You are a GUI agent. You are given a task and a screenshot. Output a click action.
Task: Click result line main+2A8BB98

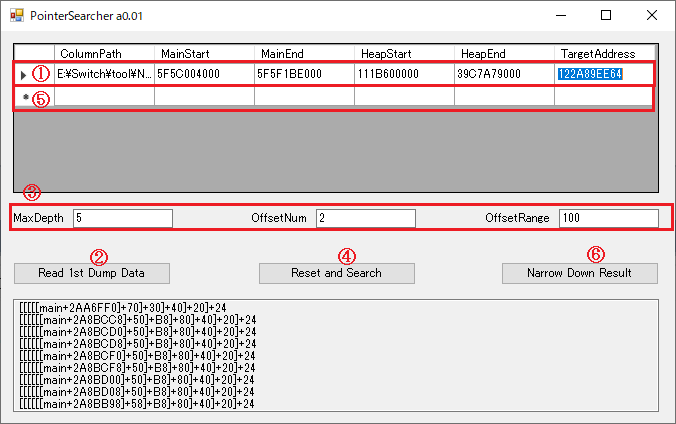tap(138, 404)
